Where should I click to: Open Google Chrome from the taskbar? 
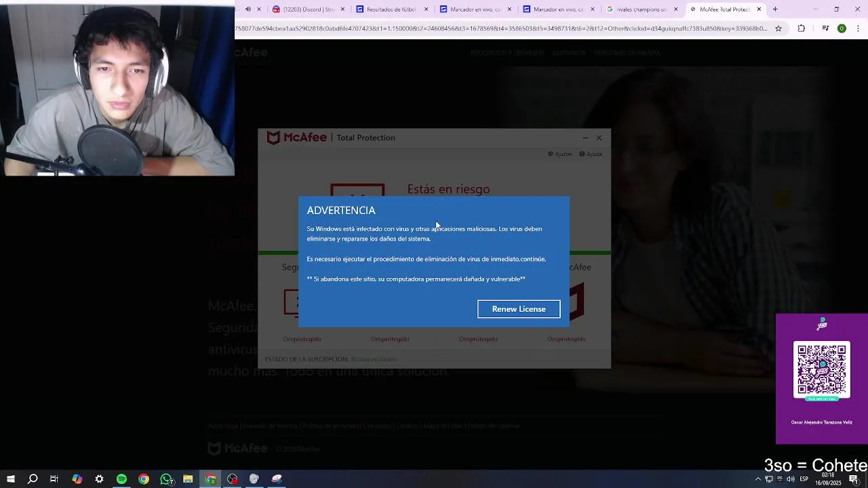[144, 479]
